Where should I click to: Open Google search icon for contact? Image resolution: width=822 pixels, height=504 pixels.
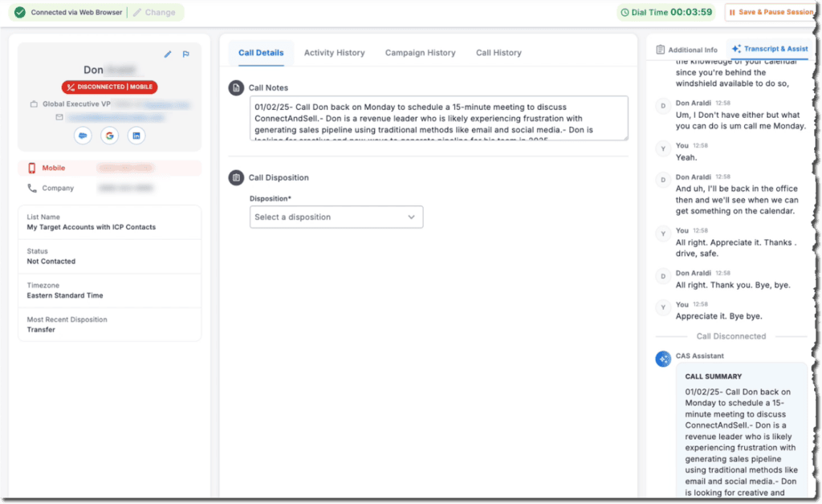click(109, 136)
